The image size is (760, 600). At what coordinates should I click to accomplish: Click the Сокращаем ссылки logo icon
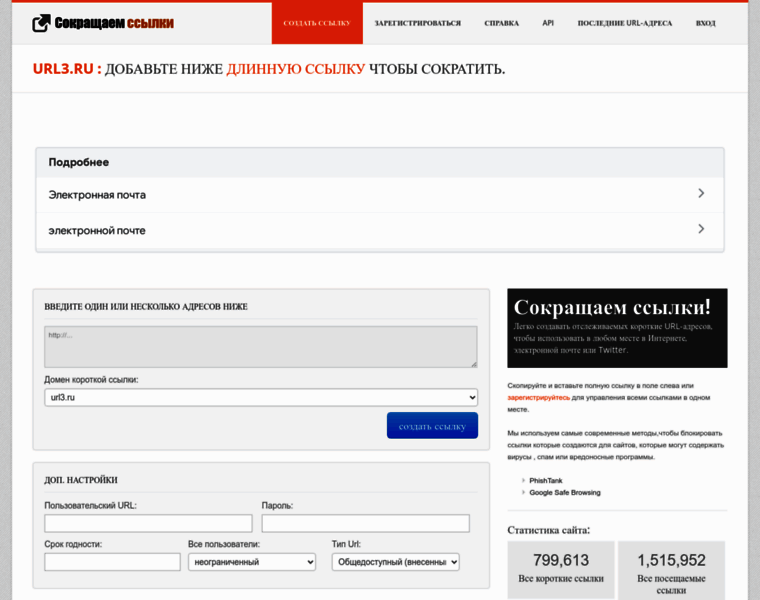click(41, 23)
